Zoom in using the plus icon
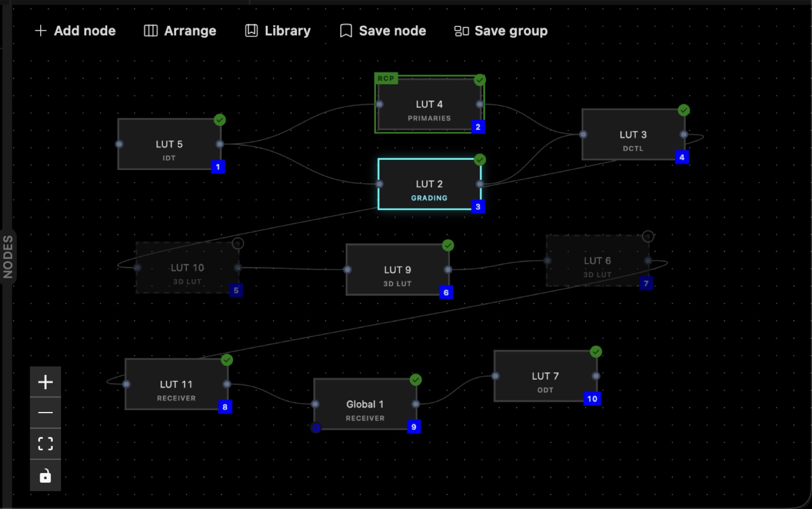 click(45, 382)
